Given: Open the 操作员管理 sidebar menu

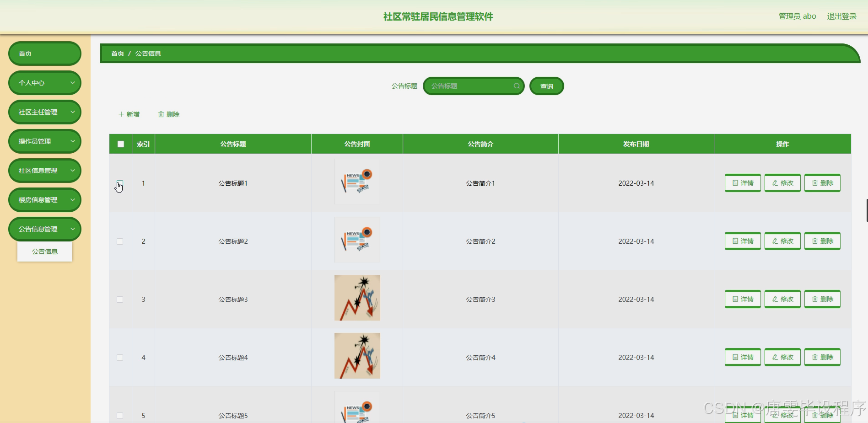Looking at the screenshot, I should [45, 141].
